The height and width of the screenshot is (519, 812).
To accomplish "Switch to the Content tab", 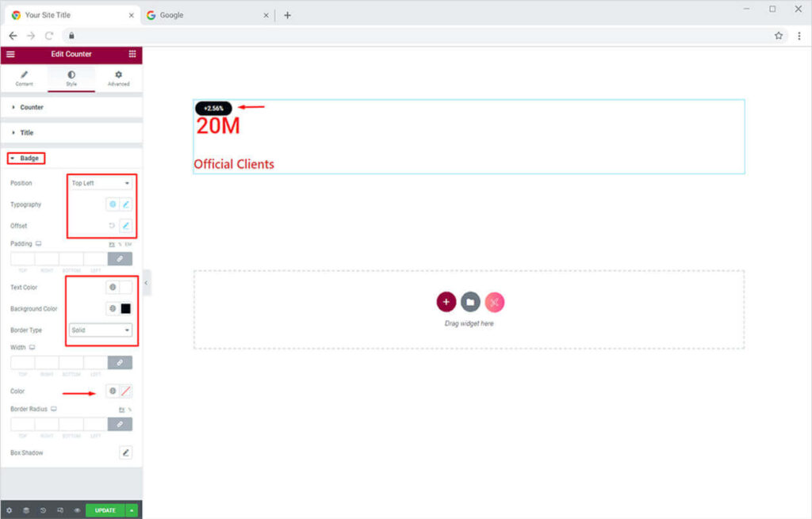I will click(x=24, y=78).
